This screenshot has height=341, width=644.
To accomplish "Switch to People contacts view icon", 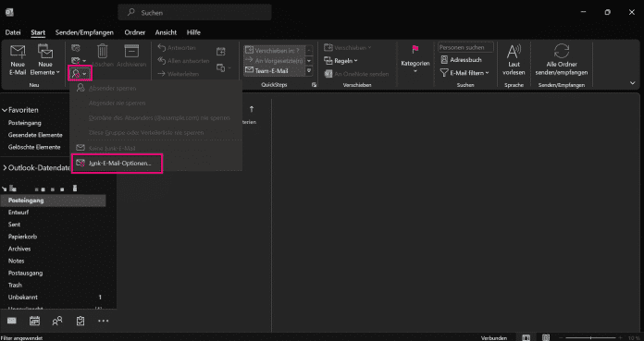I will pos(57,321).
